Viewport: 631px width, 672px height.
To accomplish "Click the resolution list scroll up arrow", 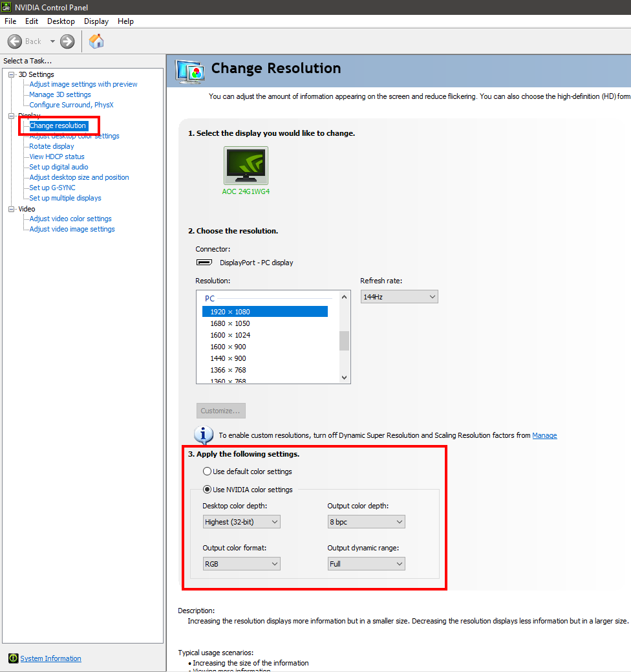I will click(344, 297).
